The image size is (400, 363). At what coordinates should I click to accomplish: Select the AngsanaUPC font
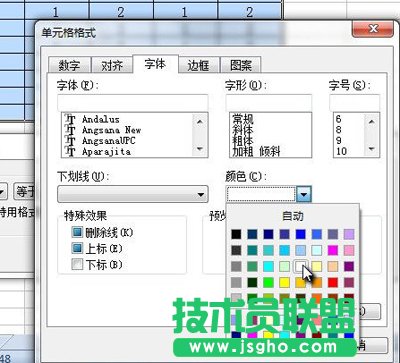click(108, 141)
